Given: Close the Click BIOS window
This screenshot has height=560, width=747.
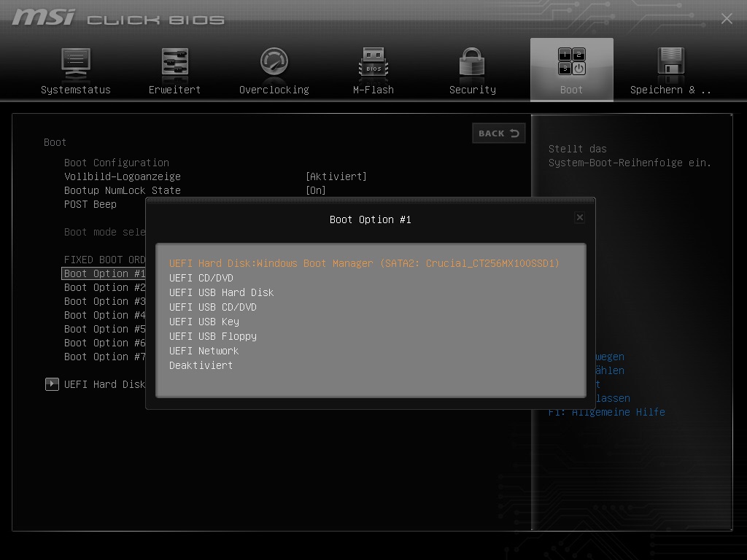Looking at the screenshot, I should pos(727,18).
